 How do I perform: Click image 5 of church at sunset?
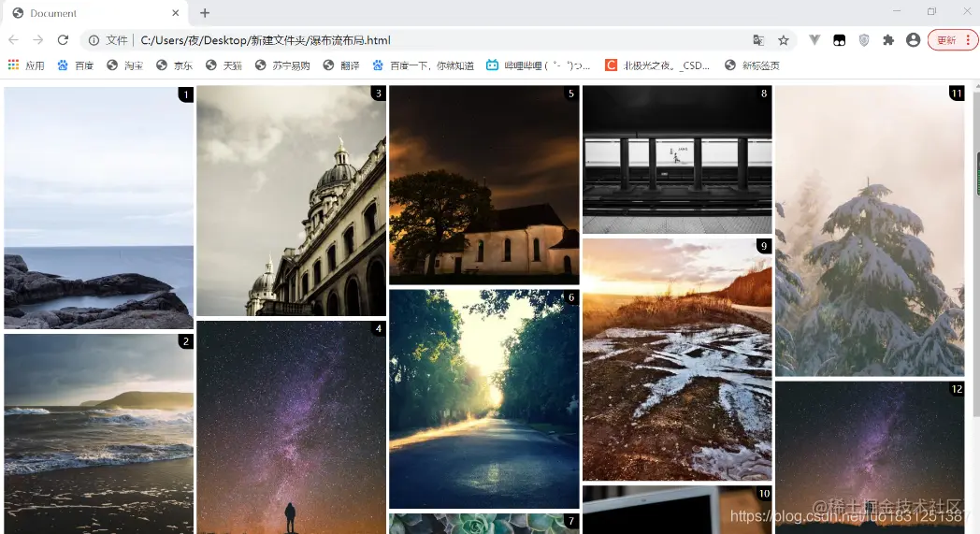coord(484,185)
